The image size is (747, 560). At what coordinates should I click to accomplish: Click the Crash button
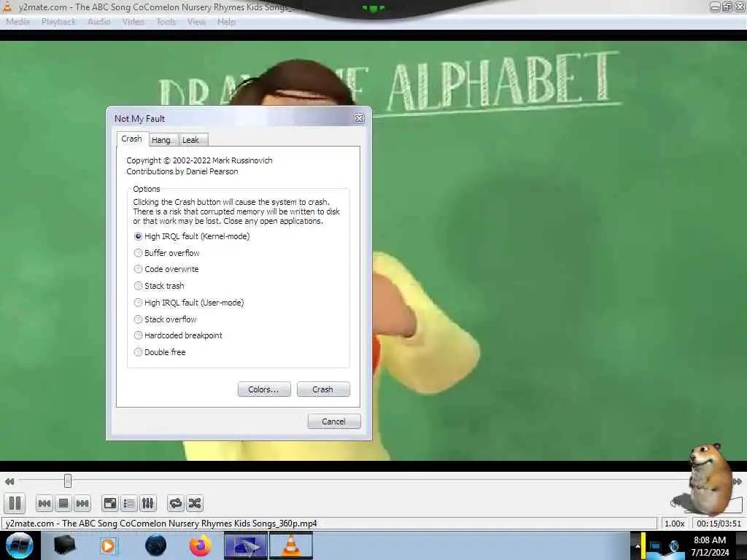pyautogui.click(x=323, y=389)
